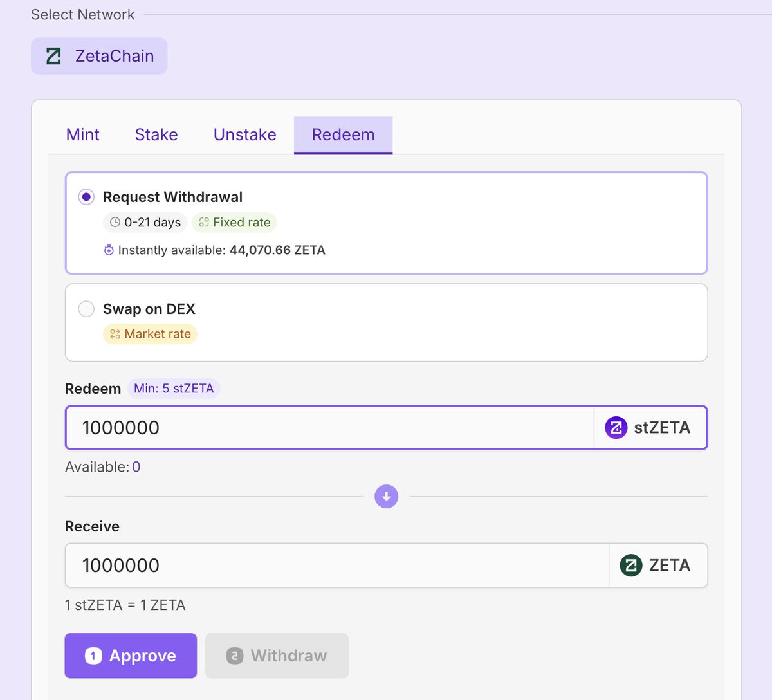Click the Fixed rate badge icon

(204, 223)
